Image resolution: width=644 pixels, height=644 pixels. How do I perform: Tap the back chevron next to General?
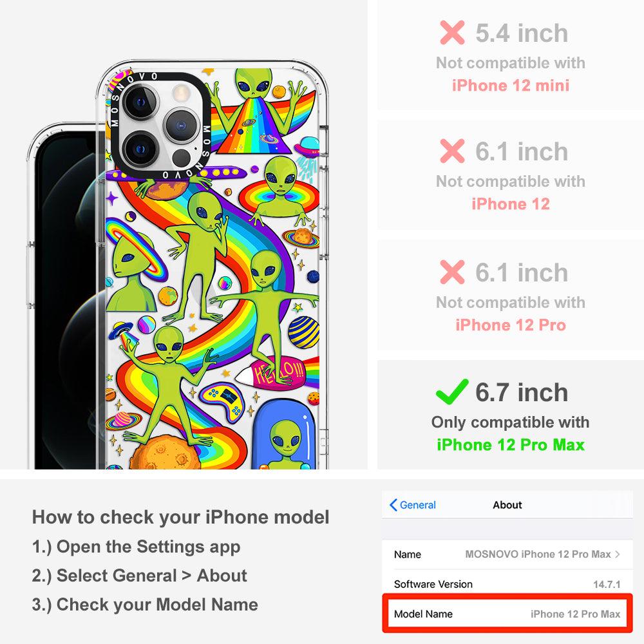pos(393,505)
